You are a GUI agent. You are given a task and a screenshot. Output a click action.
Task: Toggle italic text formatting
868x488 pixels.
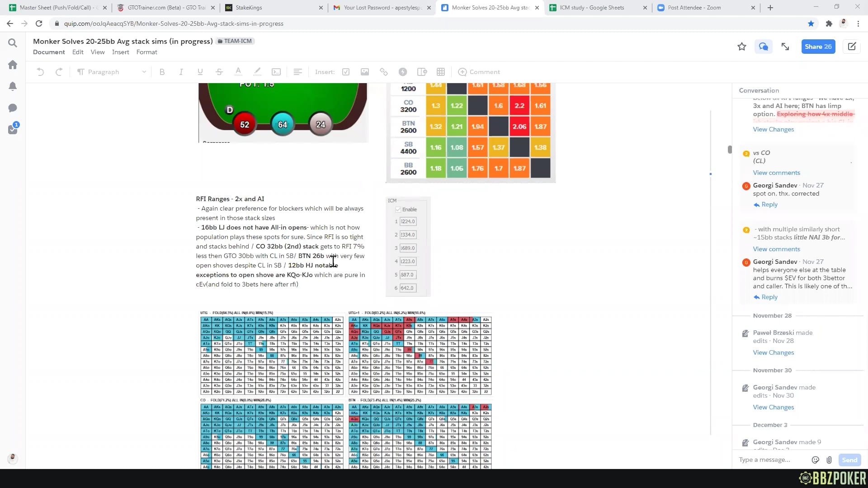click(x=181, y=72)
